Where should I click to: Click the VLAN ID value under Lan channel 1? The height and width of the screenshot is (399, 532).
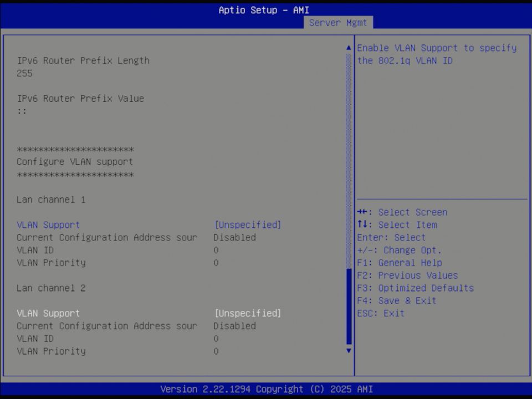[x=216, y=250]
